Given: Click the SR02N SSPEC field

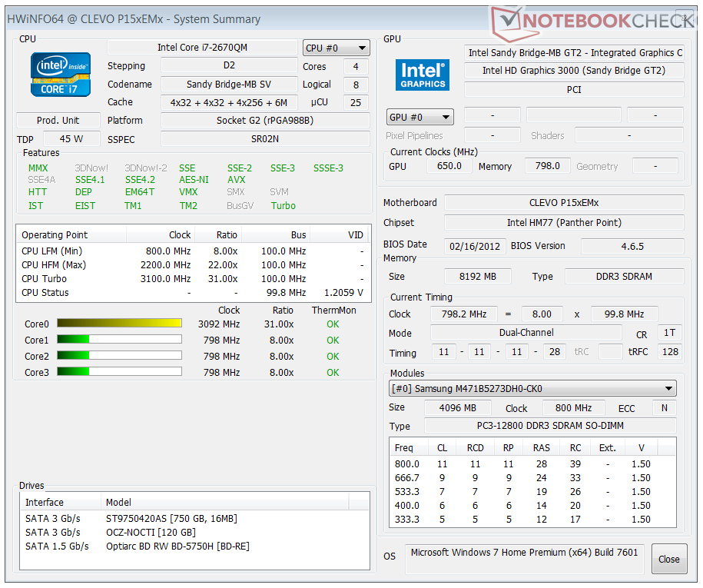Looking at the screenshot, I should point(265,139).
